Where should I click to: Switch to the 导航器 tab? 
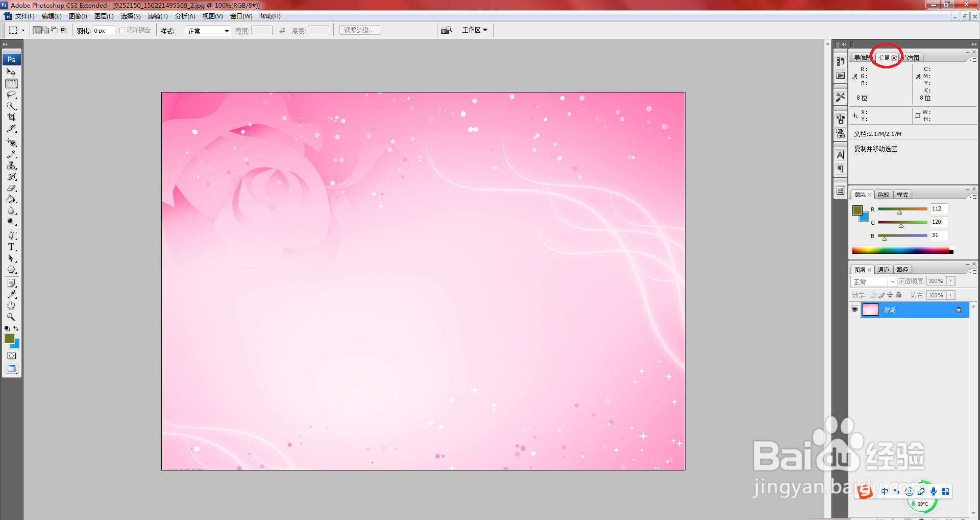[862, 58]
